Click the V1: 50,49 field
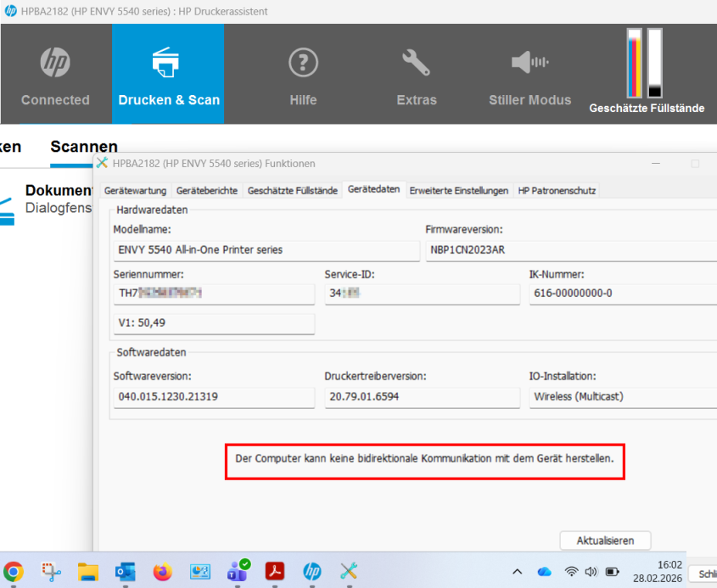This screenshot has width=717, height=588. point(214,323)
